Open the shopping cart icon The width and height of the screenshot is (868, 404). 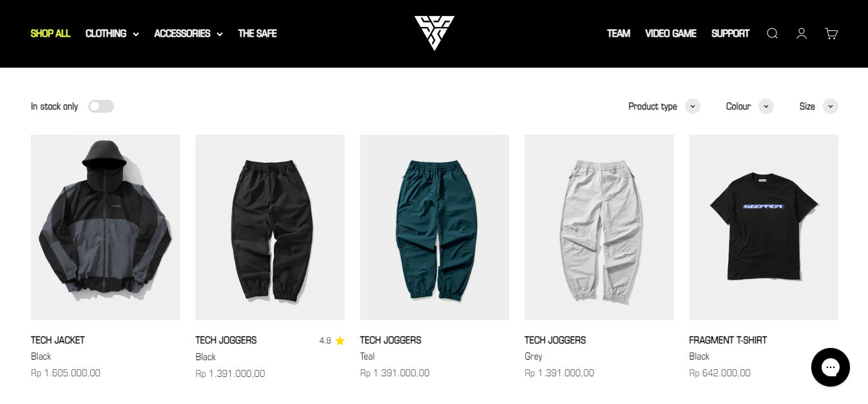pyautogui.click(x=831, y=34)
